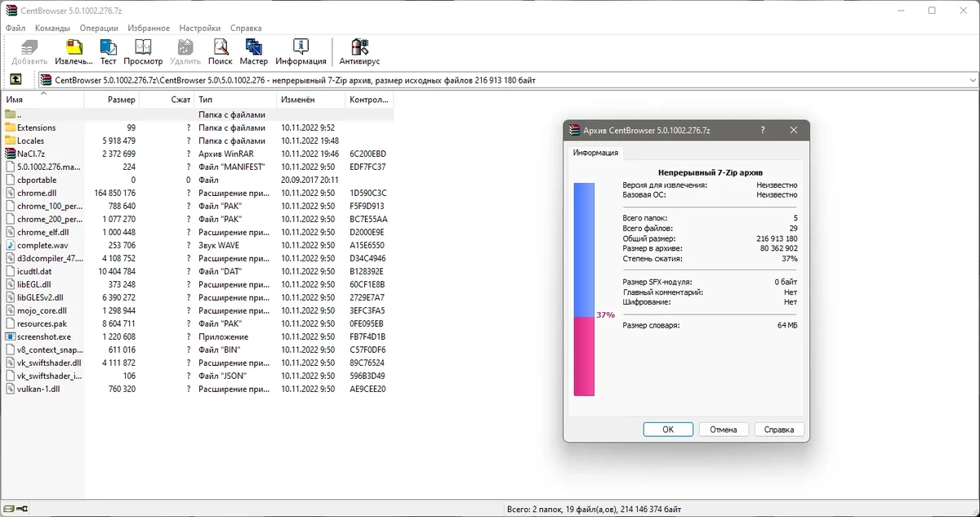980x517 pixels.
Task: Click the Добавить (Add) toolbar icon
Action: coord(29,51)
